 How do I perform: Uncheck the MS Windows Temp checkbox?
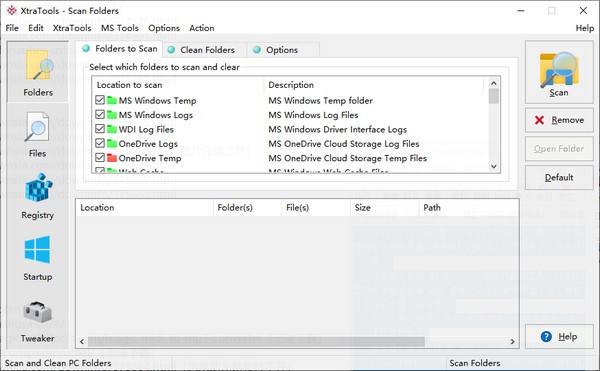pyautogui.click(x=100, y=100)
